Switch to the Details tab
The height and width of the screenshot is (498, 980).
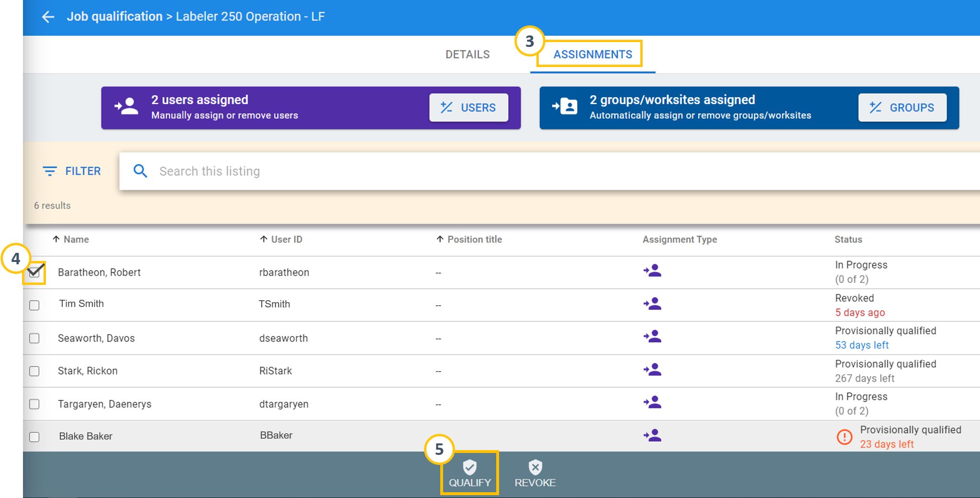point(468,55)
